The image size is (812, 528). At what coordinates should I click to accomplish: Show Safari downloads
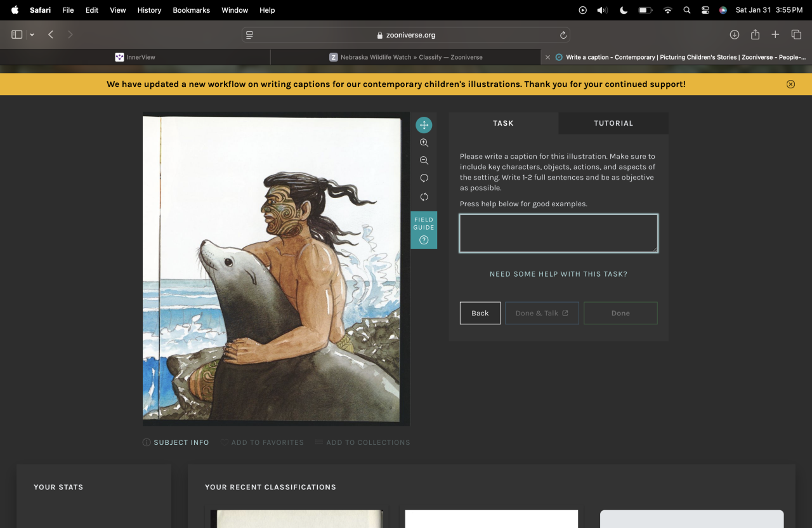734,35
